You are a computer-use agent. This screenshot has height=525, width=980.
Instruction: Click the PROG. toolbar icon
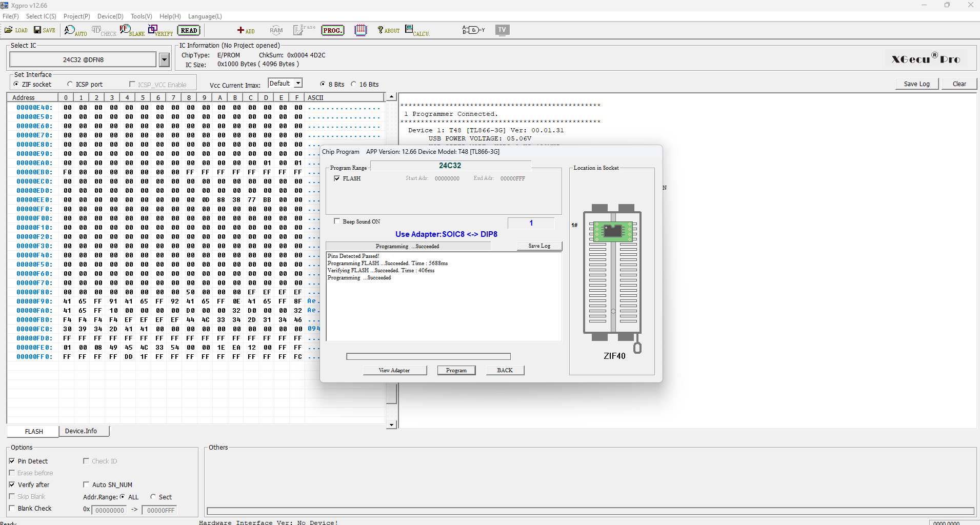click(332, 30)
